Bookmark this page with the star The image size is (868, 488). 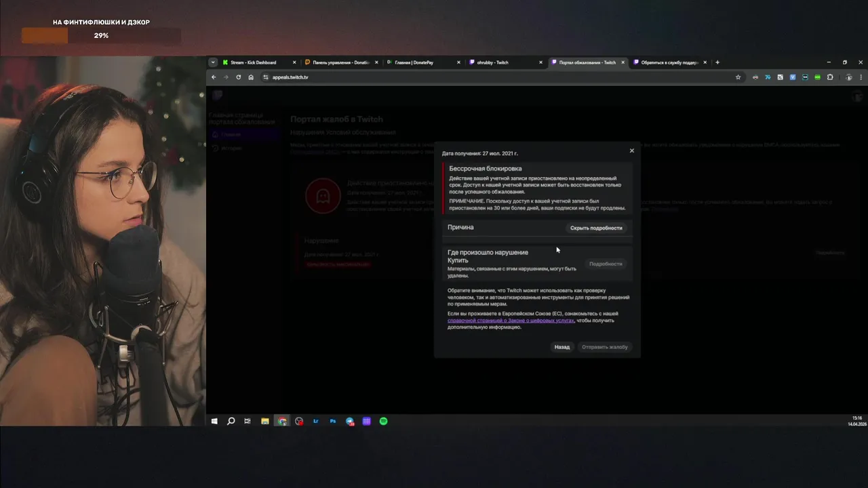[x=738, y=77]
